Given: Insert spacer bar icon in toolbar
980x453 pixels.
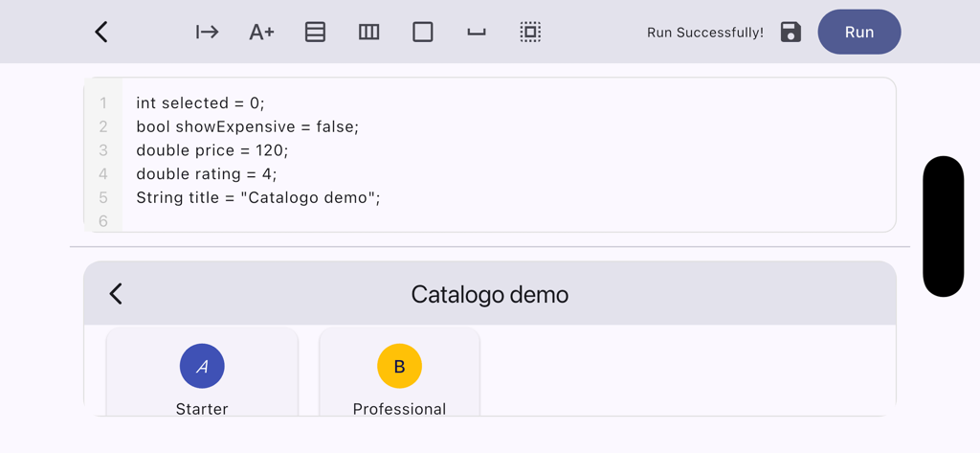Looking at the screenshot, I should (x=477, y=34).
